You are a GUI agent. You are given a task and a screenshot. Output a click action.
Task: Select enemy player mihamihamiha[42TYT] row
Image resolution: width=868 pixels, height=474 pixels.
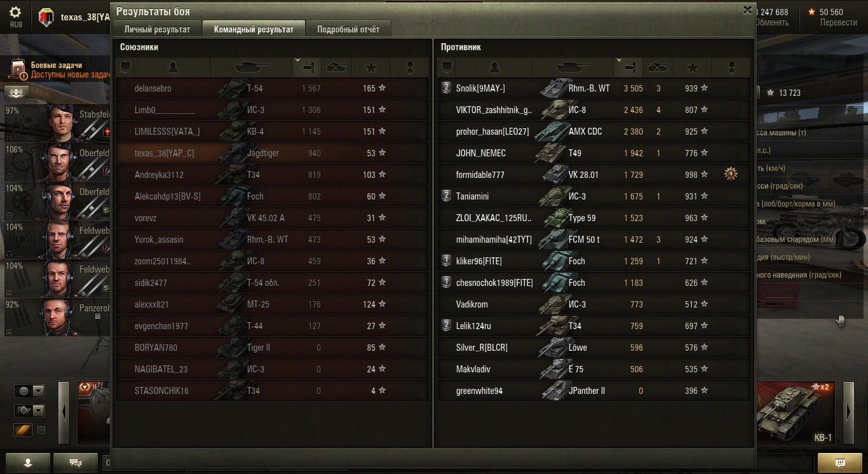594,240
